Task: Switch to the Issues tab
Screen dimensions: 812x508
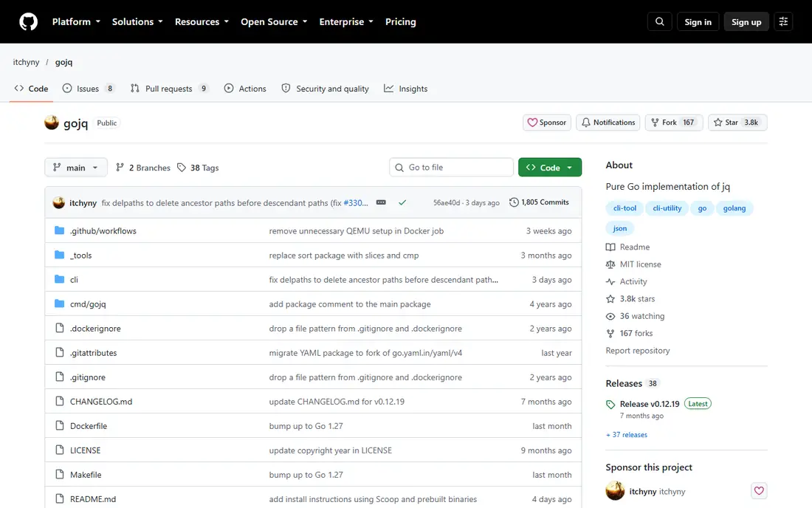Action: pyautogui.click(x=88, y=89)
